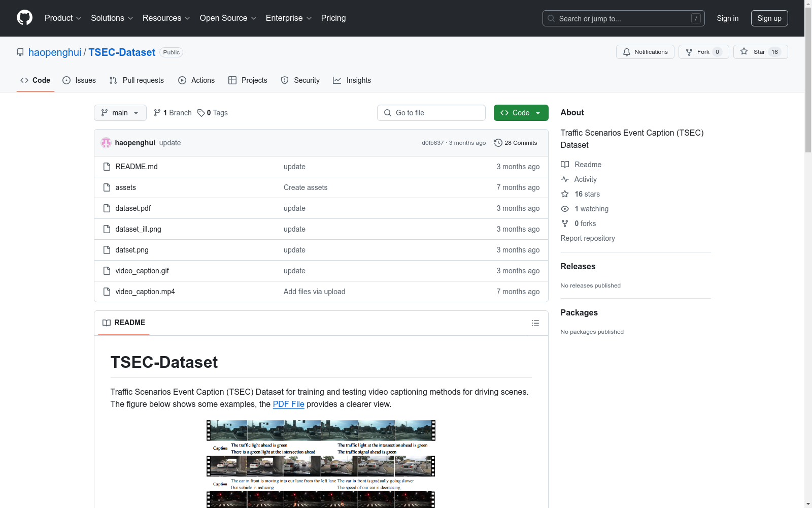Open the dataset examples figure in README
Screen dimensions: 812x508
[321, 464]
